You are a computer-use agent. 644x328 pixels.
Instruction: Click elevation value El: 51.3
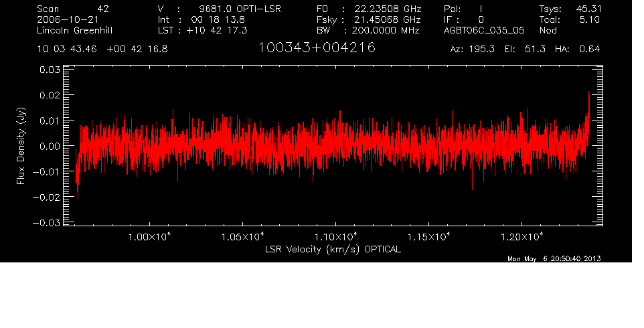coord(525,50)
